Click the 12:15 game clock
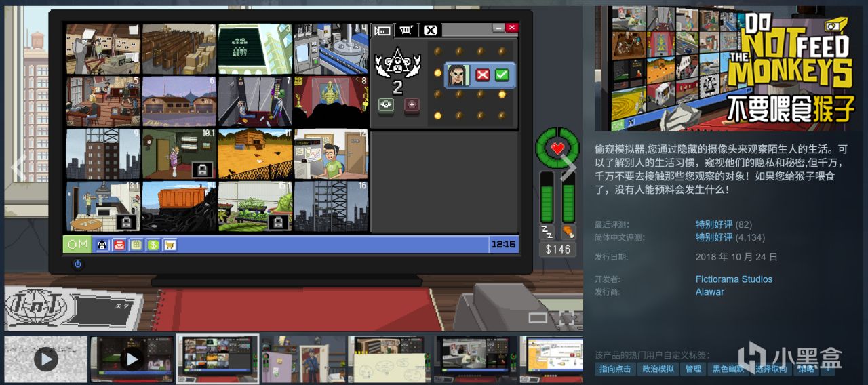 click(503, 245)
